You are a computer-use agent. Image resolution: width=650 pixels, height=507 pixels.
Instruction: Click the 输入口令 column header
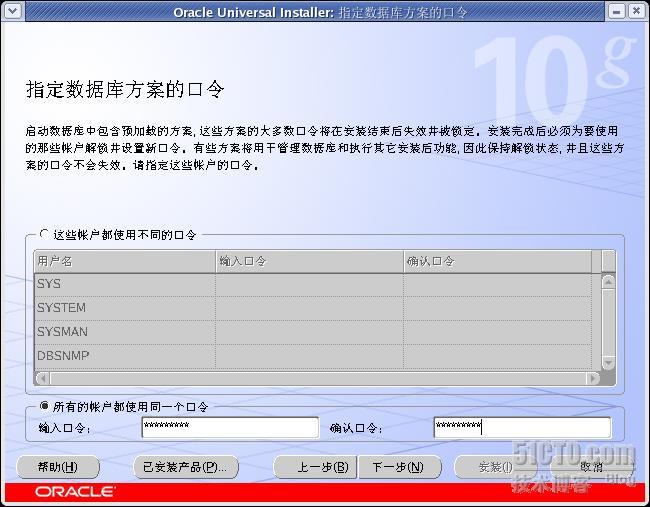(309, 261)
